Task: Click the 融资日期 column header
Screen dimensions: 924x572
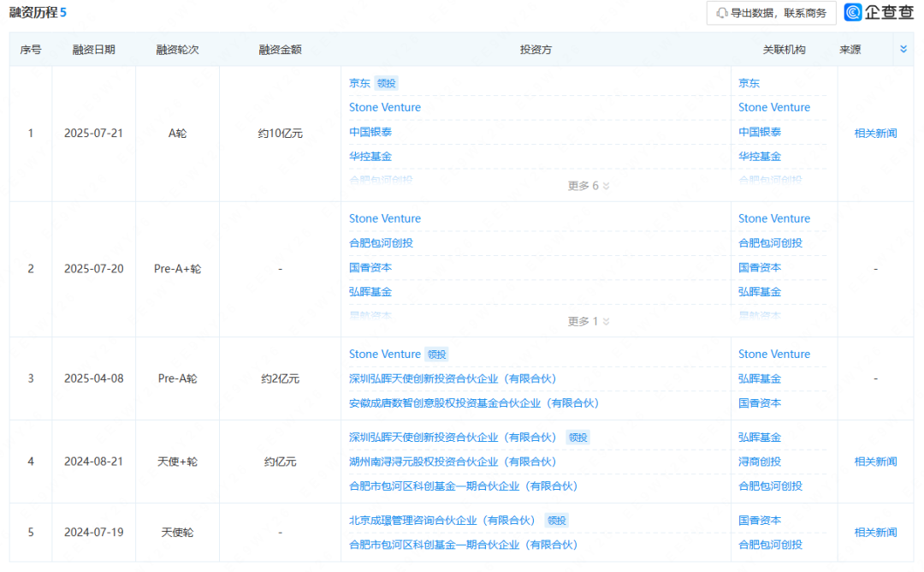Action: (94, 50)
